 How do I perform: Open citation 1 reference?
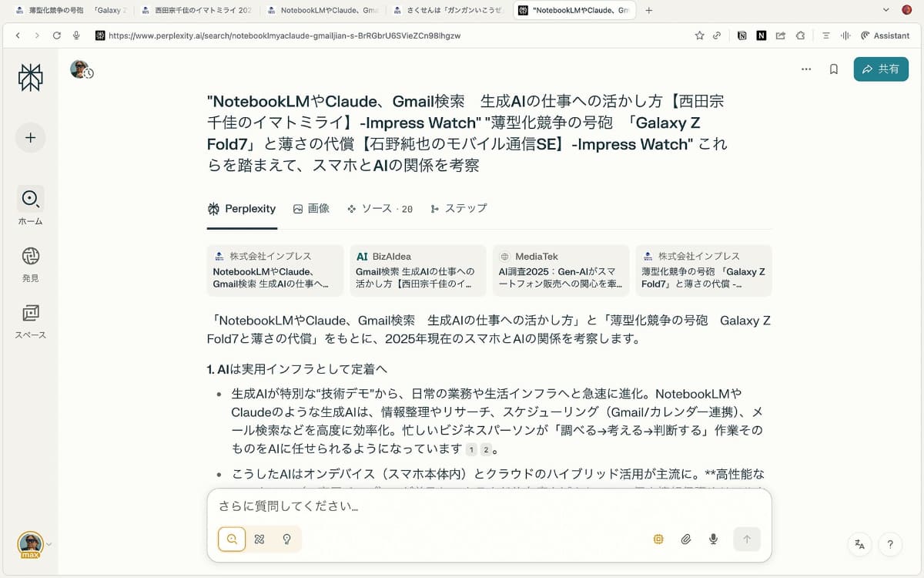point(471,449)
